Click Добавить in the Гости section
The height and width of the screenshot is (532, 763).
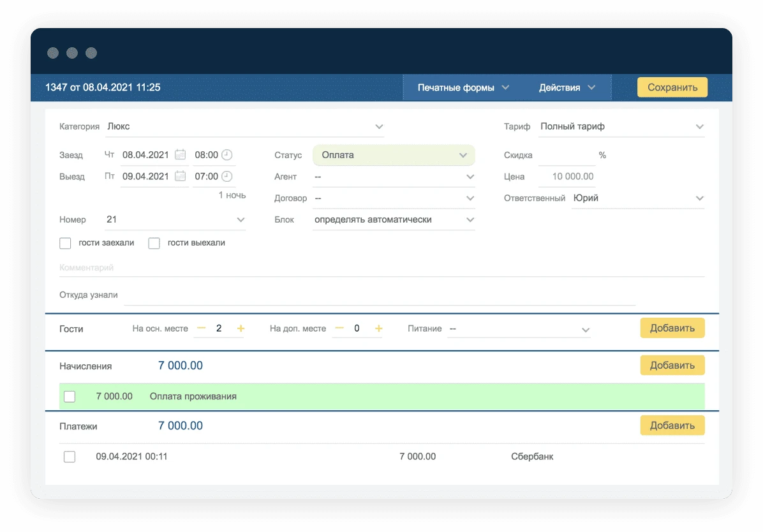click(x=672, y=328)
